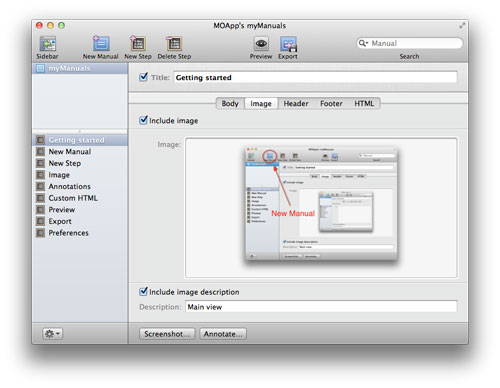Select the New Step entry in list
The width and height of the screenshot is (500, 388).
pos(80,163)
